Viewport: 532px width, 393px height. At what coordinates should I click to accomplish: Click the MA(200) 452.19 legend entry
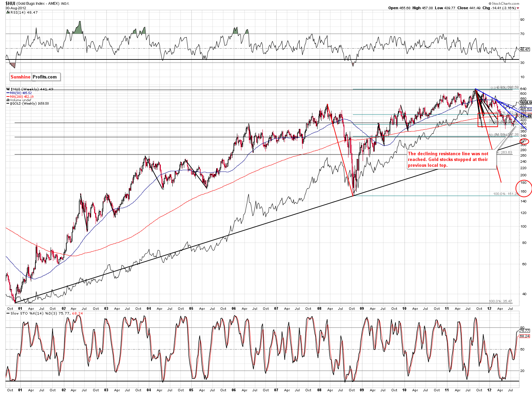(x=21, y=96)
